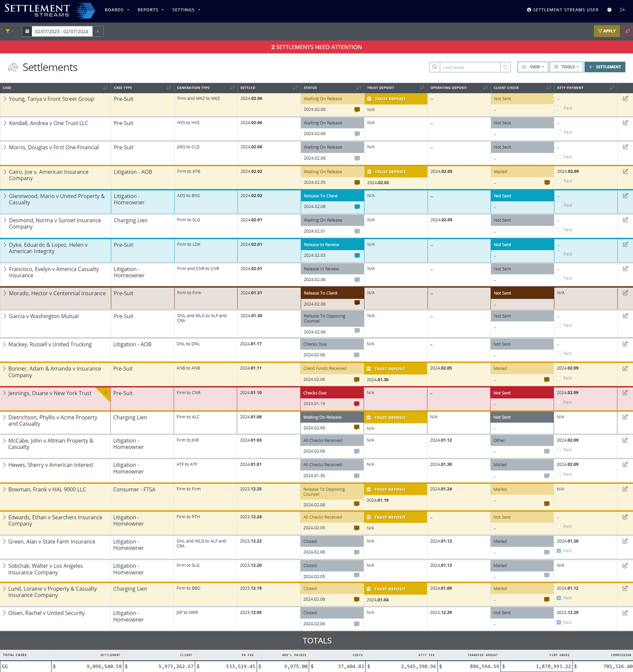This screenshot has height=672, width=633.
Task: Click the Apply filter button
Action: 607,31
